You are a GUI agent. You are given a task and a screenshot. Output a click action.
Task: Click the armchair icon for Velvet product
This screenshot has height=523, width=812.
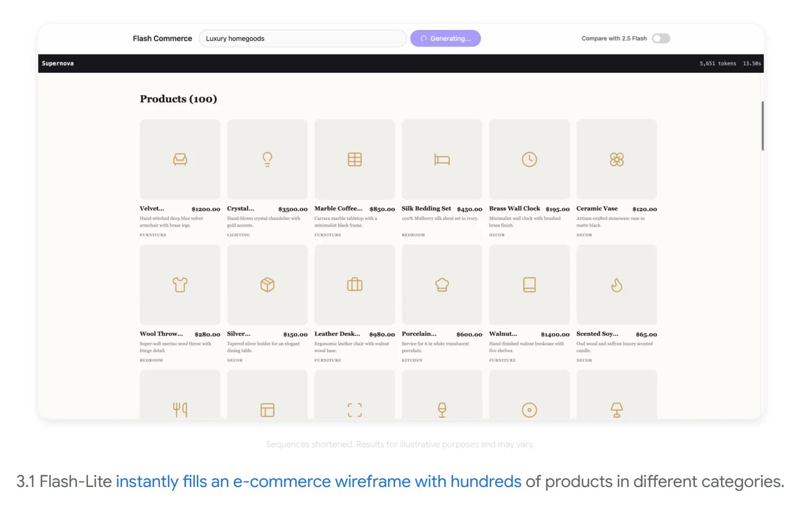coord(180,159)
